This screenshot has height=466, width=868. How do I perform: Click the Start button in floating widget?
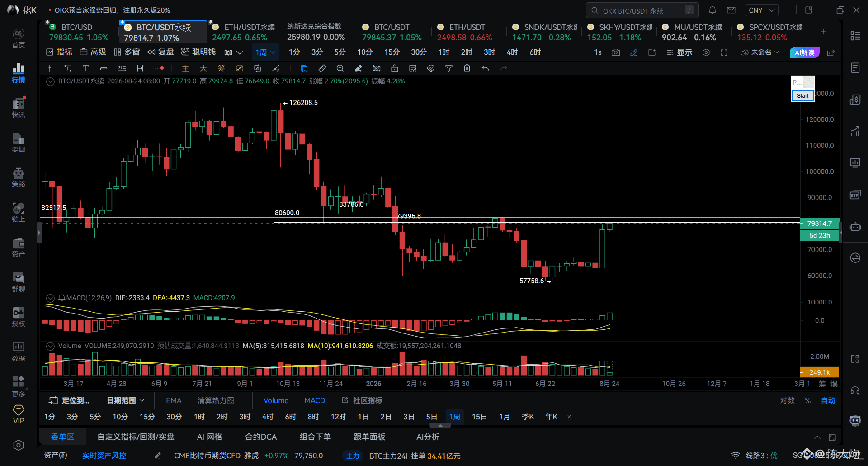click(802, 95)
